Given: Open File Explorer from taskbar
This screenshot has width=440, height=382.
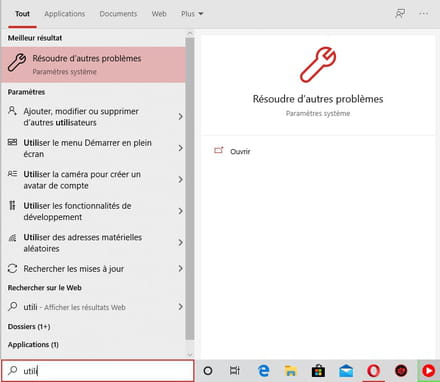Looking at the screenshot, I should (291, 371).
